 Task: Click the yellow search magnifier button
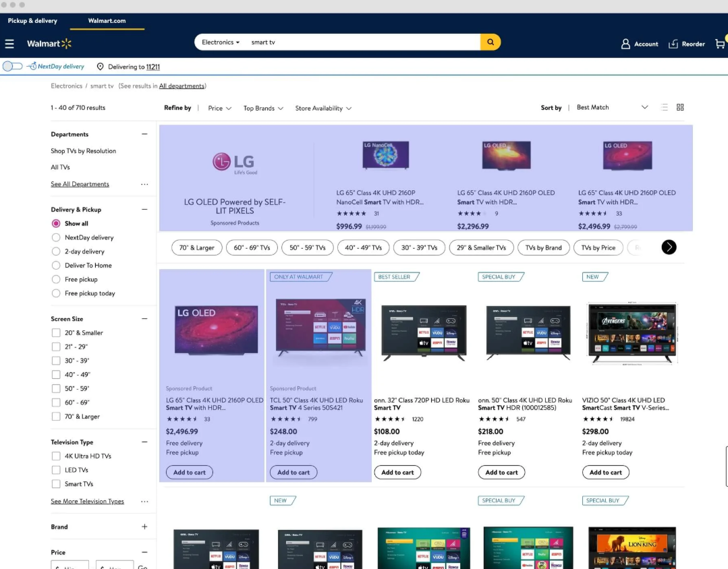tap(491, 42)
